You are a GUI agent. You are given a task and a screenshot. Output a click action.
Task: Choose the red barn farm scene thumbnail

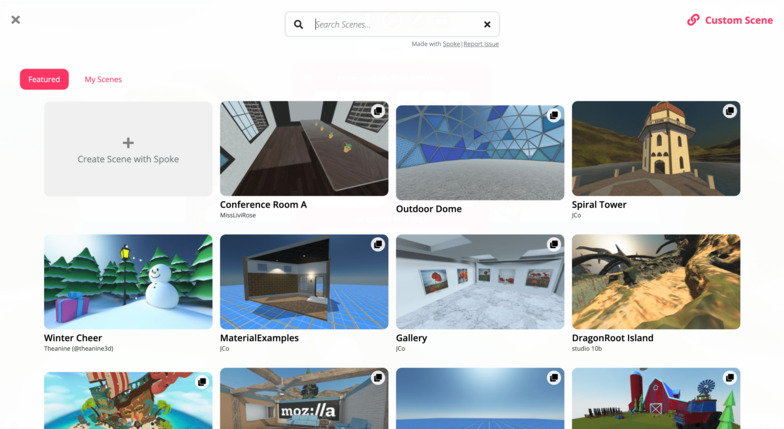pos(656,398)
